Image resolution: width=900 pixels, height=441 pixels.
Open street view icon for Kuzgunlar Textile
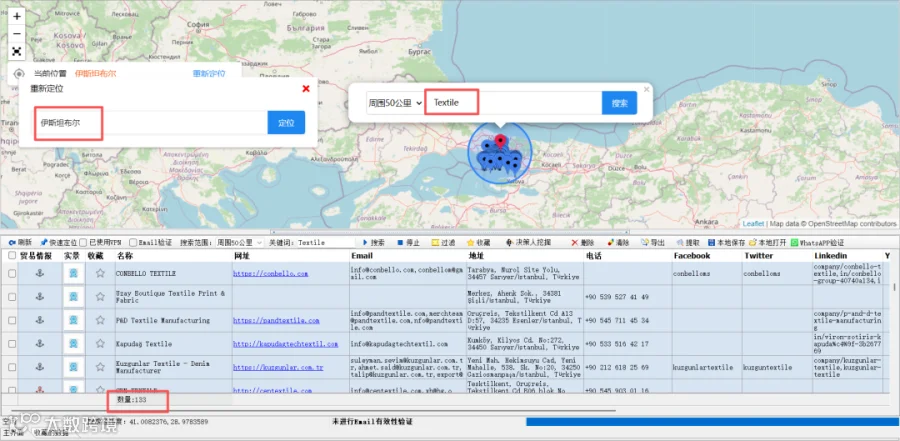[x=73, y=367]
